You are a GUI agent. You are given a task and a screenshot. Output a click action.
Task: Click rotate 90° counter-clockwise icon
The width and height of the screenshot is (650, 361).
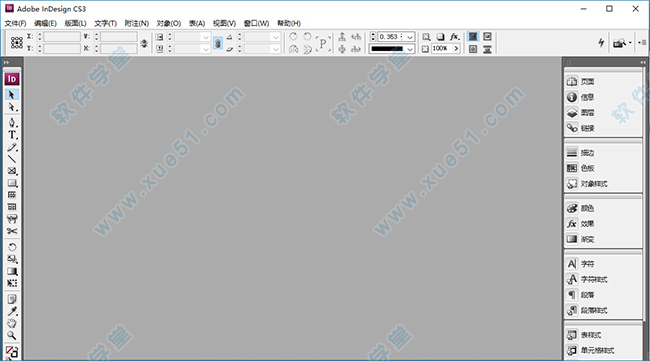tap(307, 36)
